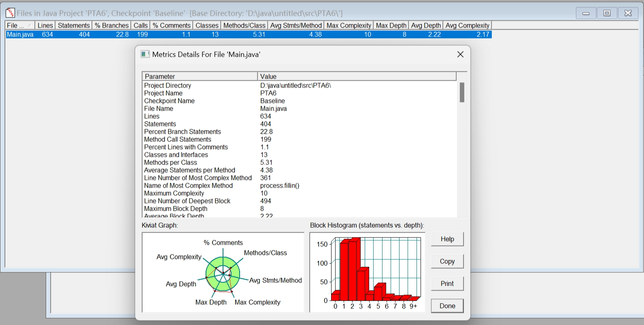This screenshot has height=325, width=644.
Task: Sort by the Calls column header
Action: tap(140, 25)
